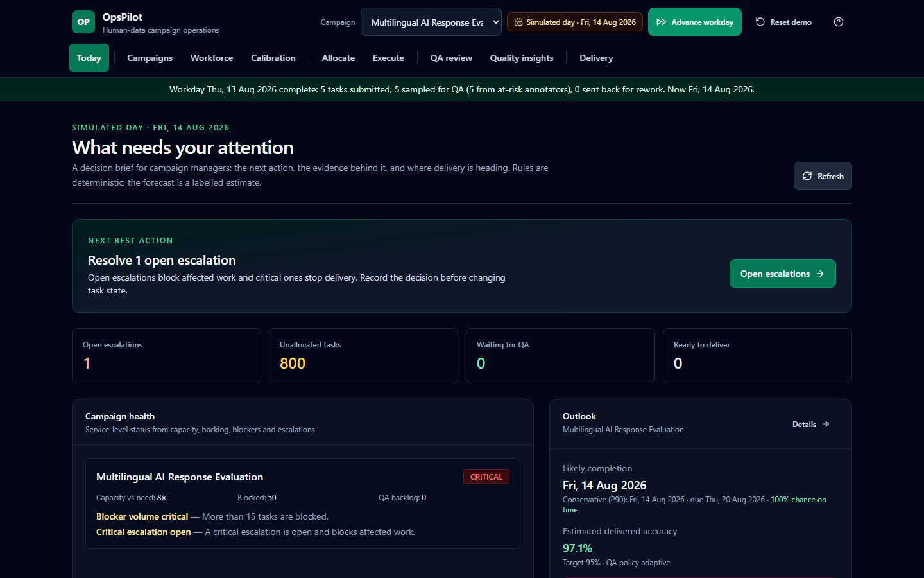Click the OP OpsPilot logo badge
Viewport: 924px width, 578px height.
pos(83,22)
